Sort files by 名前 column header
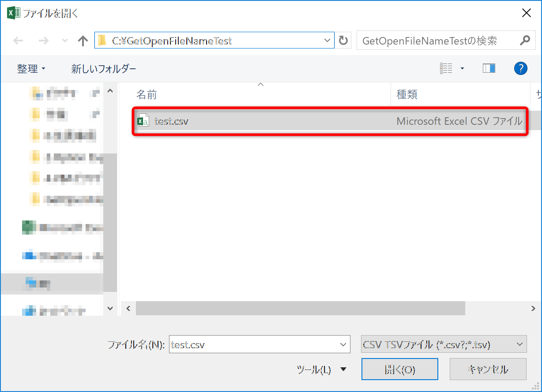 (x=147, y=94)
